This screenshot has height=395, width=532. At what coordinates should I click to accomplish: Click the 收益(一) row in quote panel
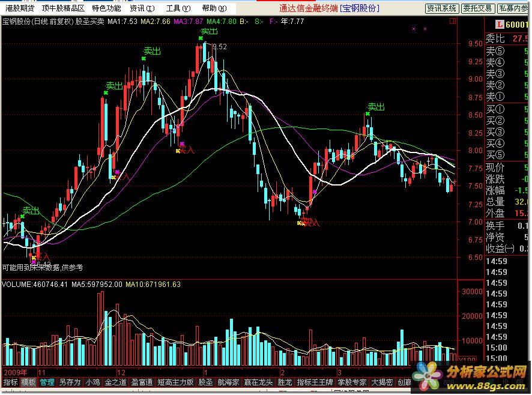[x=507, y=249]
